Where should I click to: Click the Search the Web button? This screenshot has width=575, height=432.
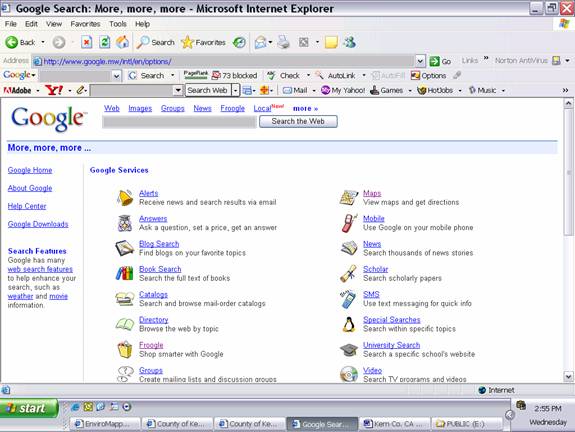(x=298, y=121)
